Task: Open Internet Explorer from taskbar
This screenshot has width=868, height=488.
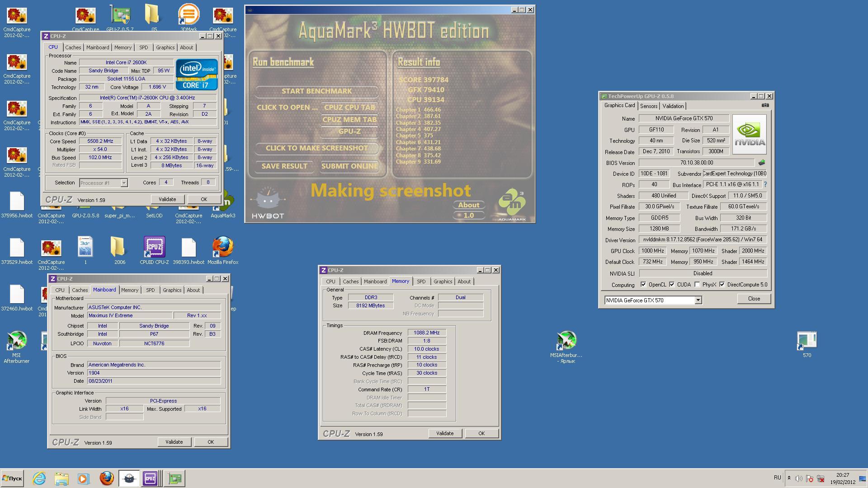Action: pos(39,478)
